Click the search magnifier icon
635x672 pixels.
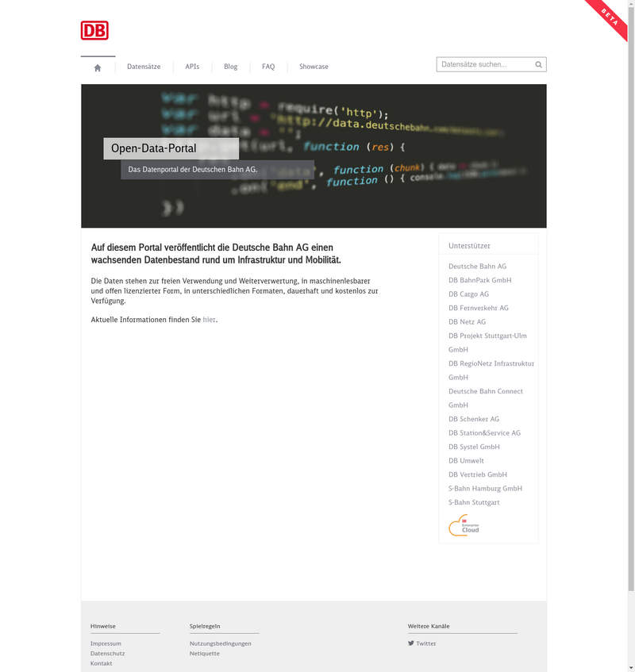(x=538, y=65)
